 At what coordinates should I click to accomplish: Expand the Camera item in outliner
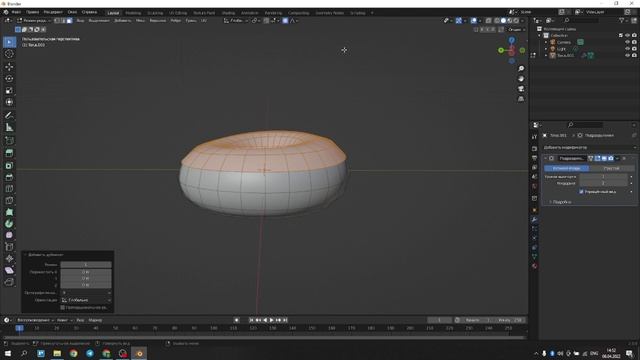pos(546,42)
